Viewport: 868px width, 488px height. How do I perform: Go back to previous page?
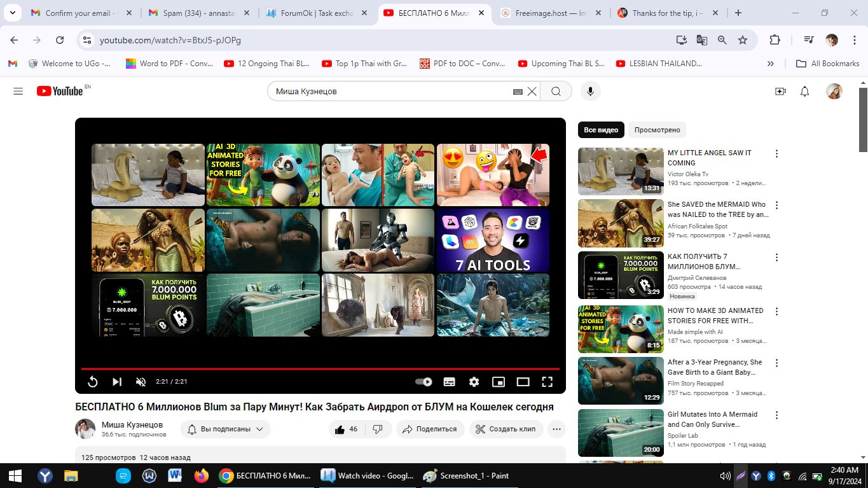pos(15,39)
